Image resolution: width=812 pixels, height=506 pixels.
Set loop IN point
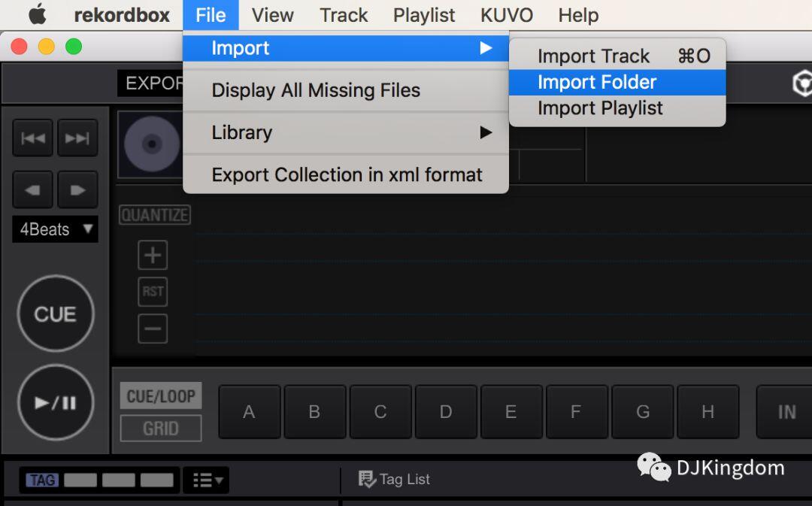pyautogui.click(x=784, y=412)
